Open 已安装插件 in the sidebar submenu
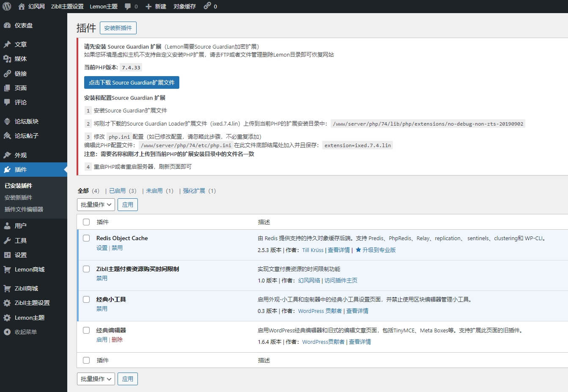Viewport: 568px width, 392px height. [x=18, y=186]
